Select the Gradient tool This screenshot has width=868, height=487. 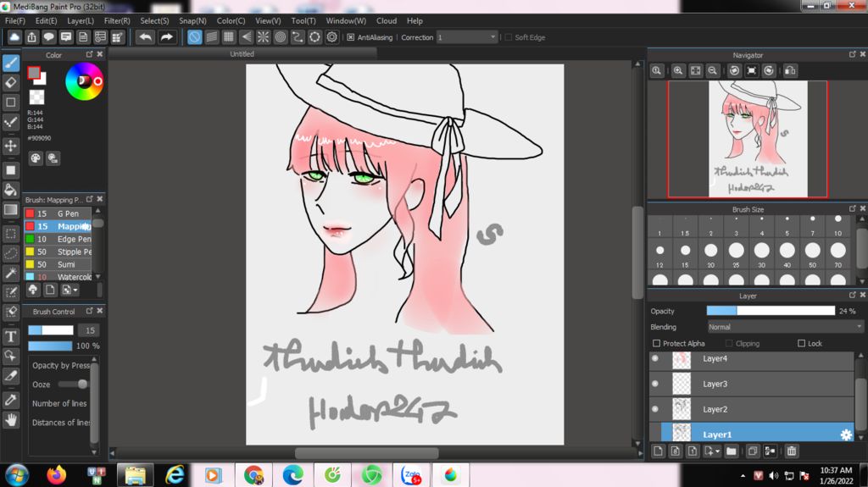(x=11, y=210)
